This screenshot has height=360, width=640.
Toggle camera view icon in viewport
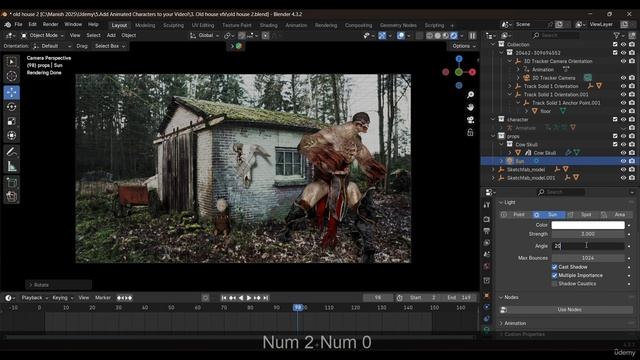pyautogui.click(x=470, y=120)
